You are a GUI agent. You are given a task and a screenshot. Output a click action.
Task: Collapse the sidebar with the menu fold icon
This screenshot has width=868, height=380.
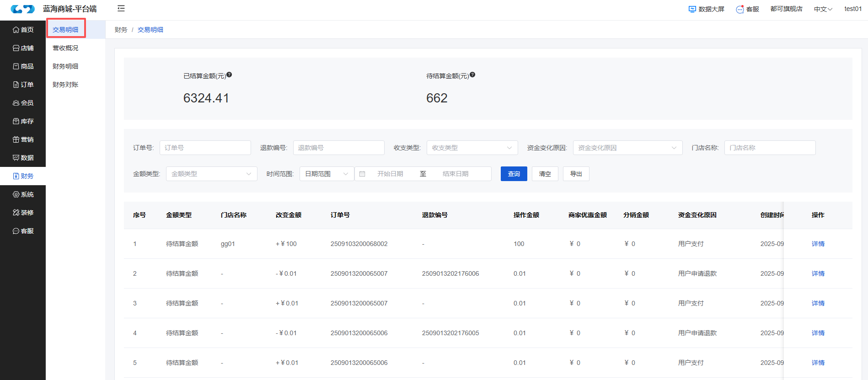(x=121, y=9)
